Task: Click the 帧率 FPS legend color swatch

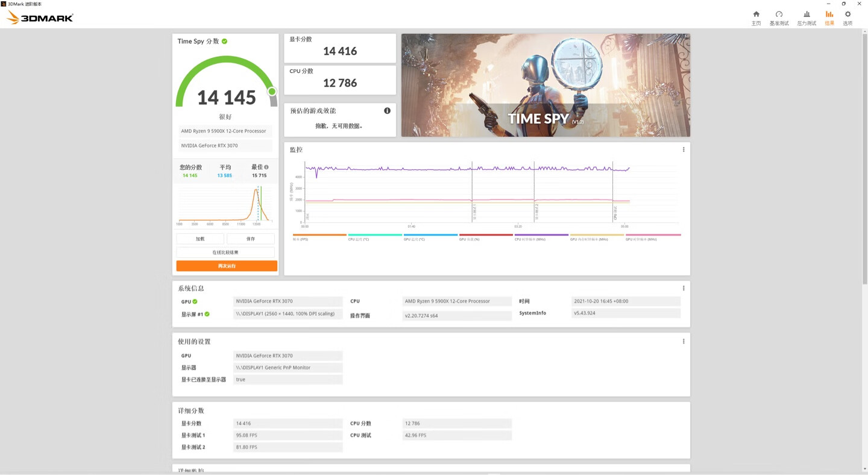Action: point(319,234)
